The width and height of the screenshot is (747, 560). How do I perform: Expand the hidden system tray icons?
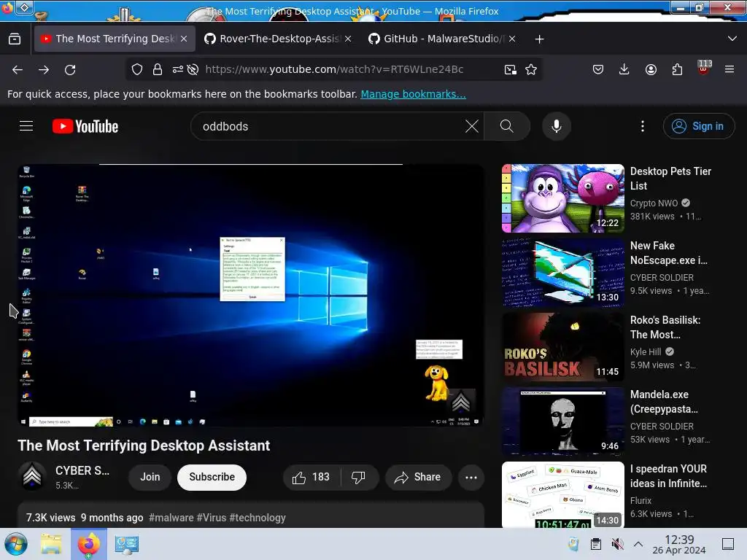coord(638,544)
